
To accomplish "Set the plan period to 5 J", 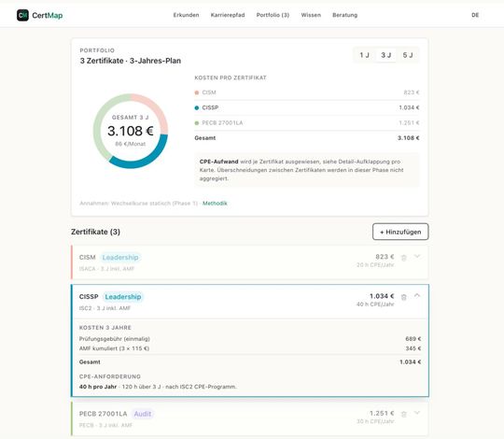I will [x=408, y=55].
